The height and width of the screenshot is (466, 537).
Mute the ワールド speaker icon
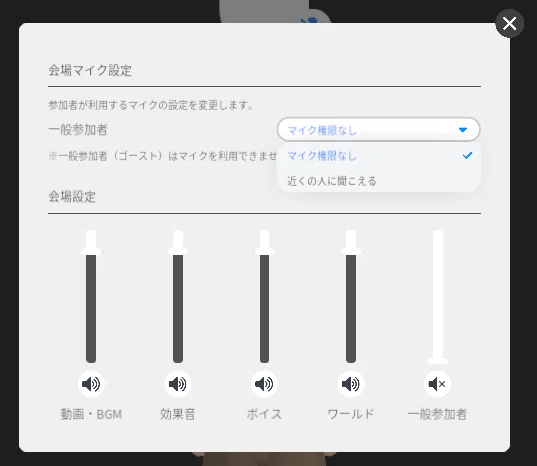coord(351,384)
